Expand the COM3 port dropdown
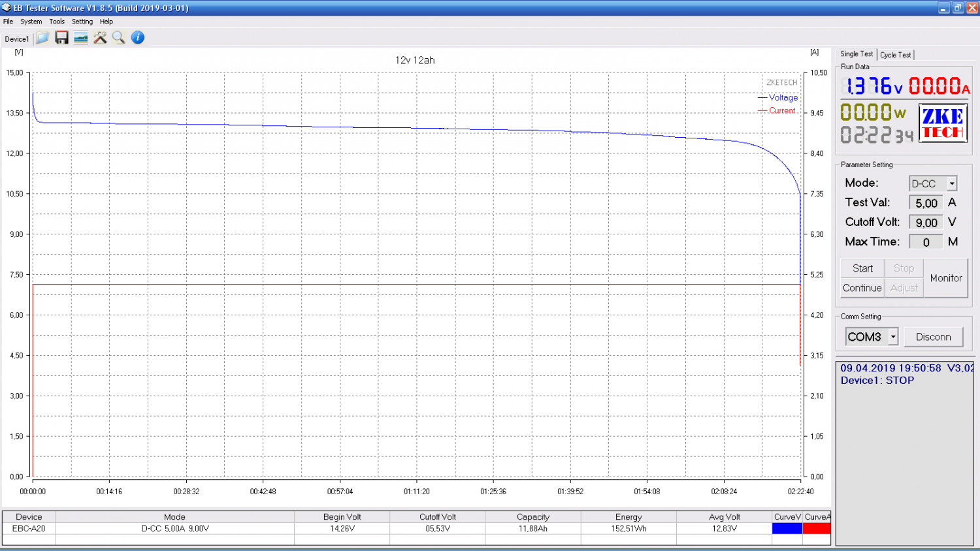980x551 pixels. 893,337
